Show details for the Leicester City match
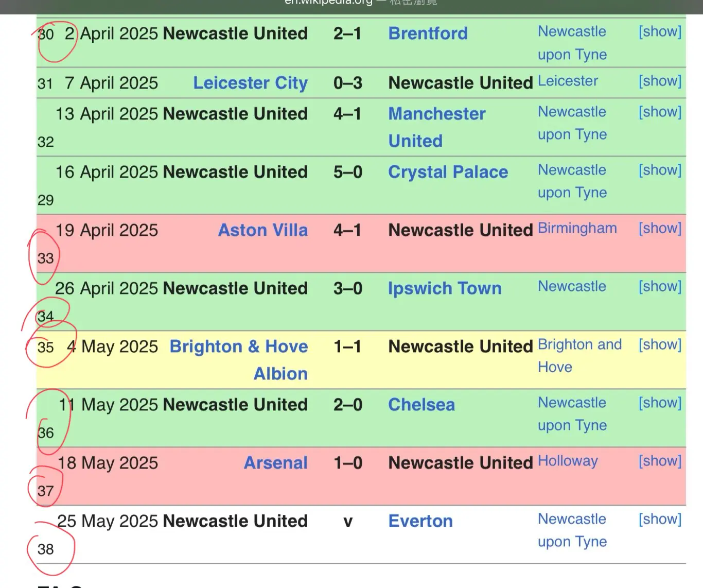 click(660, 81)
